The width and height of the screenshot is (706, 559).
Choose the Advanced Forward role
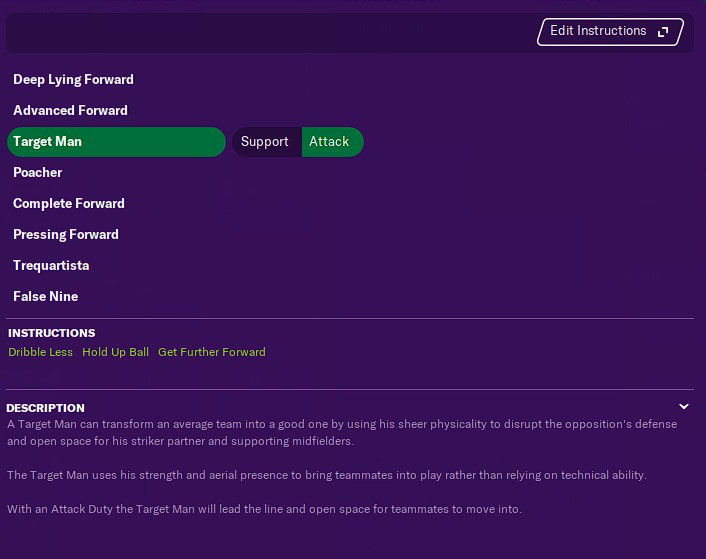point(70,111)
